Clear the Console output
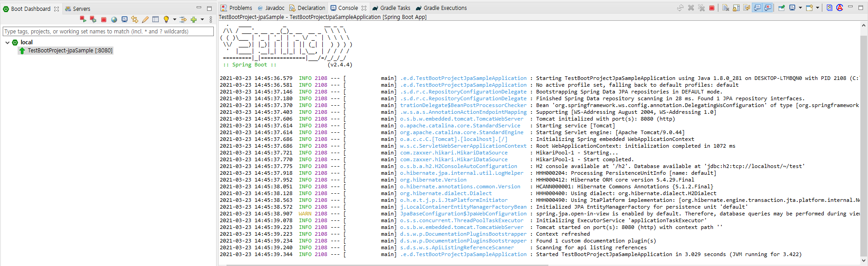This screenshot has height=266, width=868. pyautogui.click(x=726, y=8)
